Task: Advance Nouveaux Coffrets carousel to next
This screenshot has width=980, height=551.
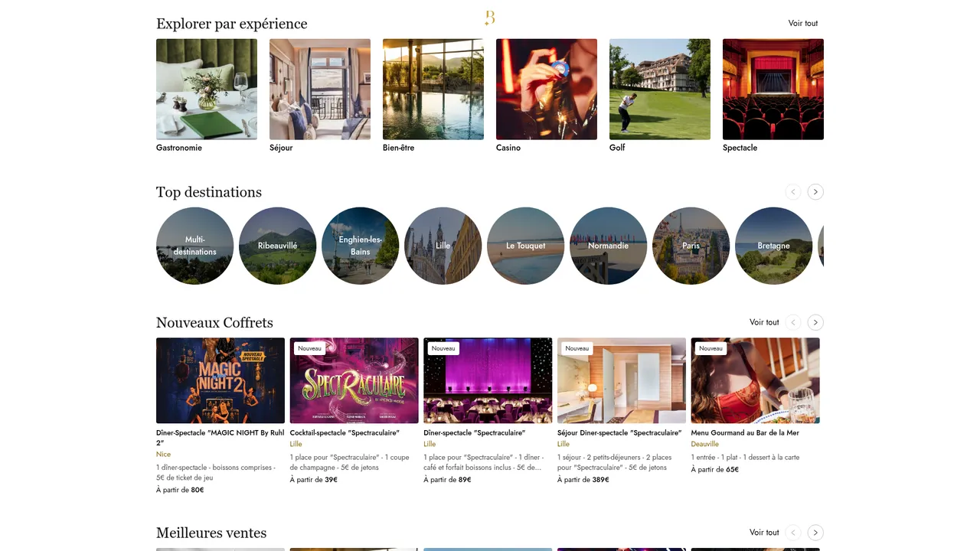Action: tap(815, 322)
